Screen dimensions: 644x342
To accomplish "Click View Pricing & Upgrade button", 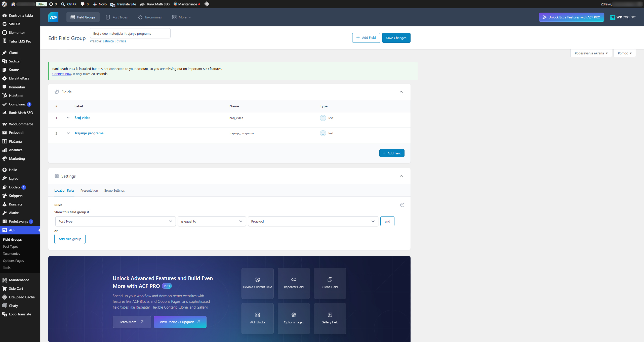I will [180, 322].
